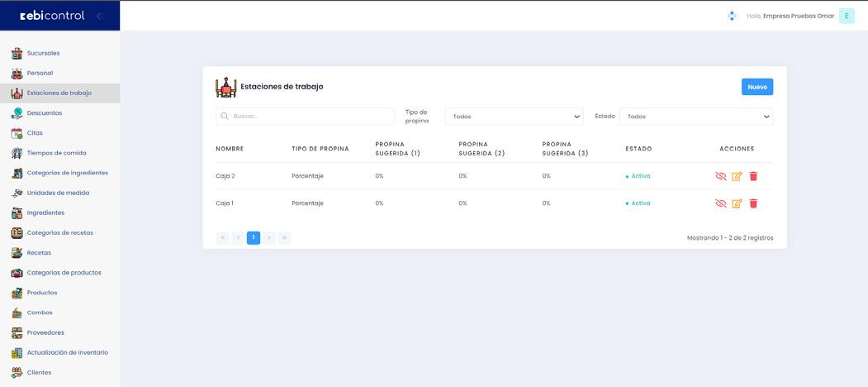The image size is (868, 387).
Task: Go to Ingredientes in the sidebar
Action: 45,213
